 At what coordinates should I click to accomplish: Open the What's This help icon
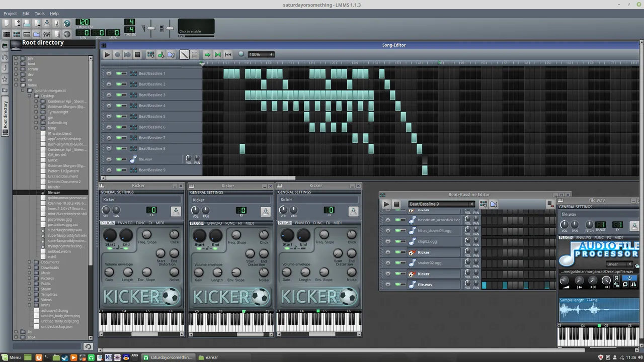point(67,23)
